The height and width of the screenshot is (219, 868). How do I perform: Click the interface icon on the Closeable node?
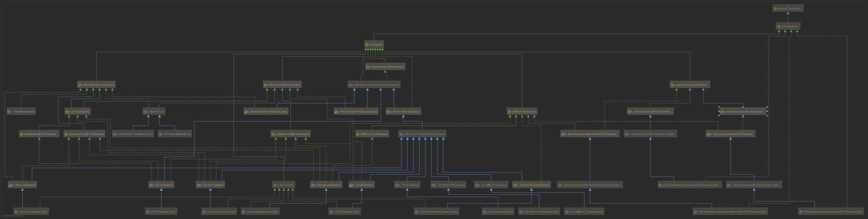tap(779, 26)
